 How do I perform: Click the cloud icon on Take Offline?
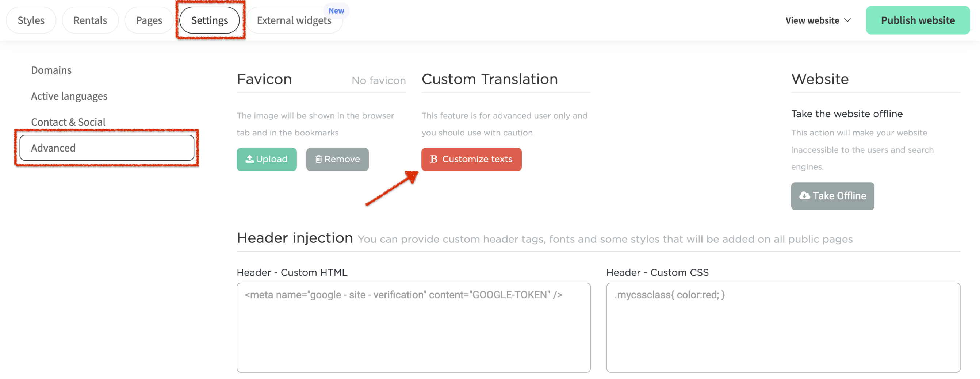(804, 196)
